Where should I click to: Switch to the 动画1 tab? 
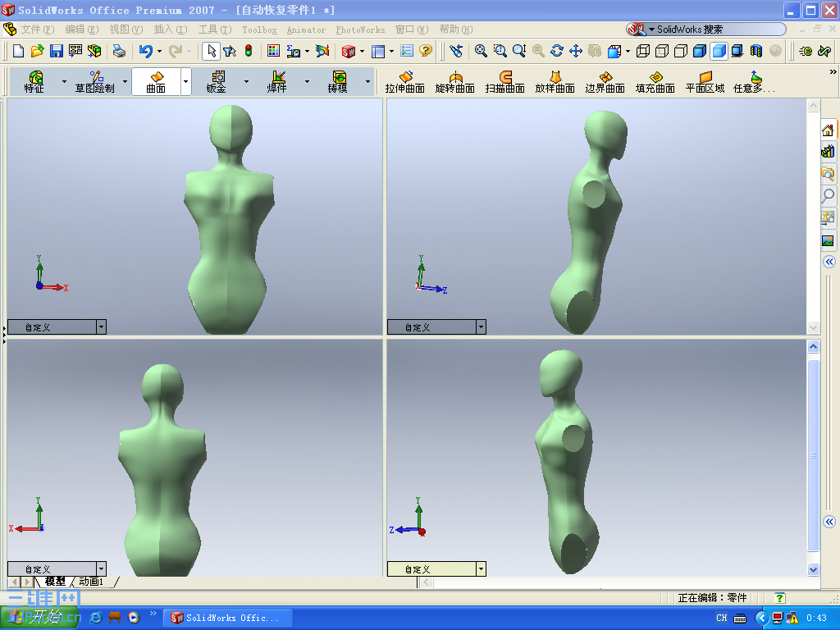pyautogui.click(x=91, y=580)
